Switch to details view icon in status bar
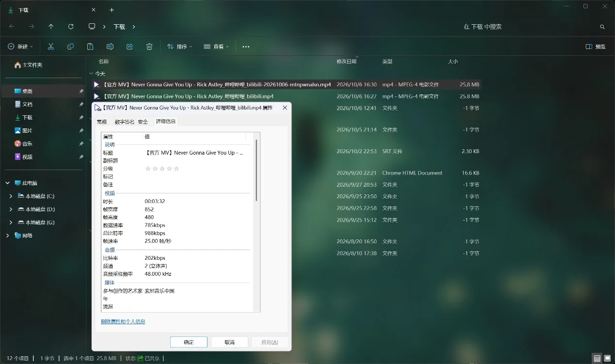Viewport: 615px width, 364px height. point(597,358)
